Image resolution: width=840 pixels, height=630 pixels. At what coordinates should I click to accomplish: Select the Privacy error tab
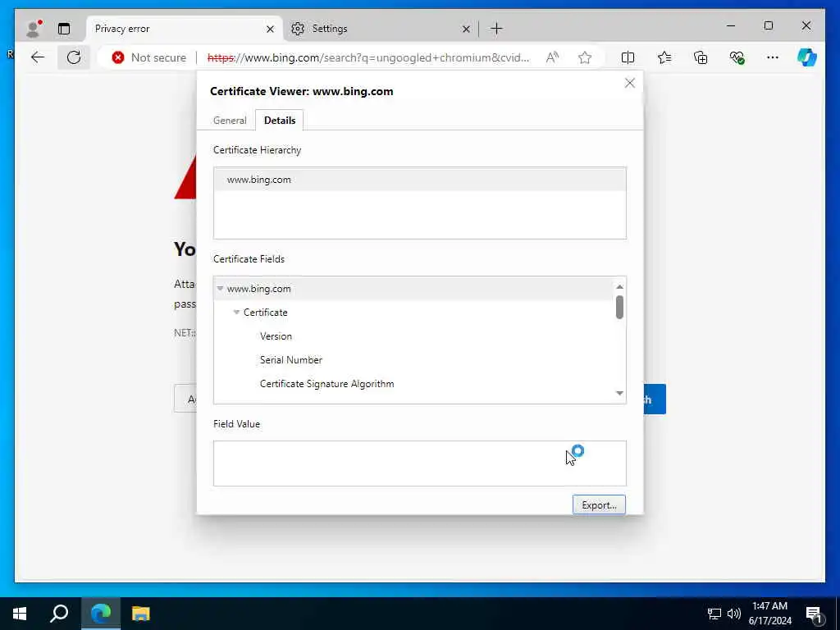coord(185,29)
